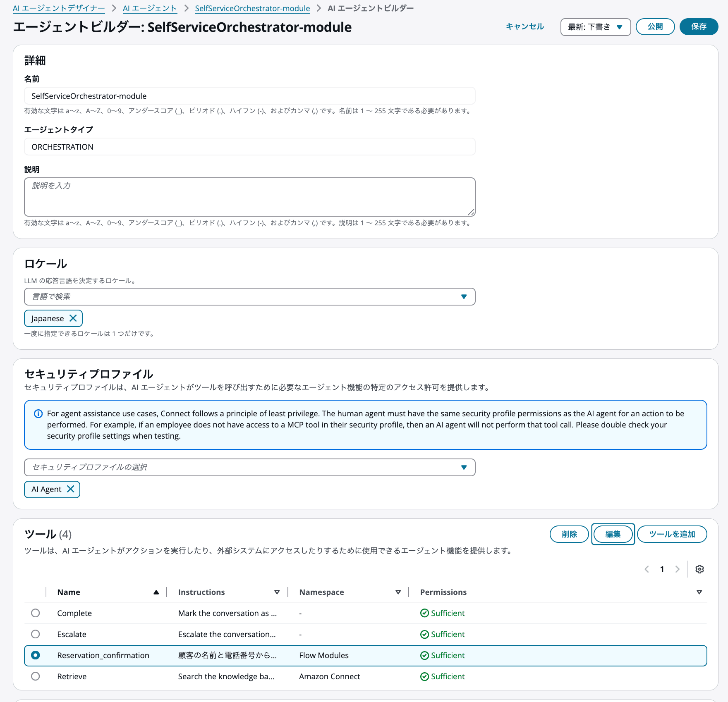Image resolution: width=728 pixels, height=702 pixels.
Task: Remove the AI Agent security profile tag
Action: tap(71, 489)
